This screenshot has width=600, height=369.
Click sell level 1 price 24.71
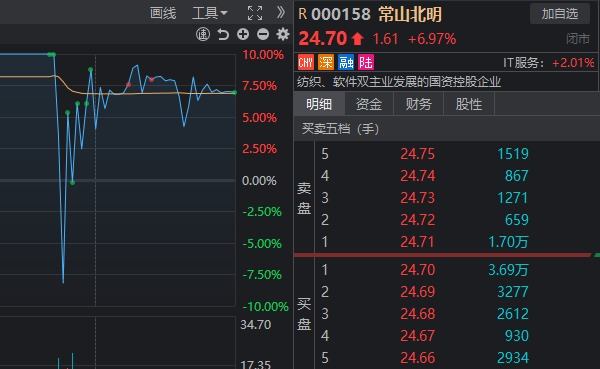[x=417, y=242]
